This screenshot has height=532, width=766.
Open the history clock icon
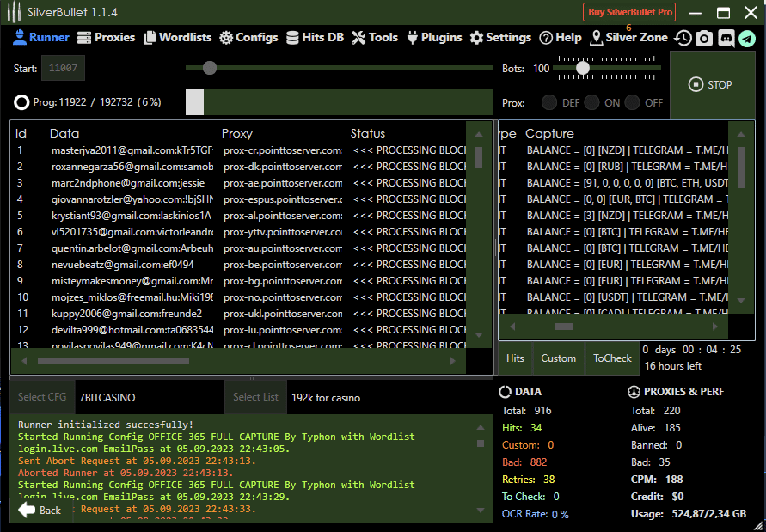pyautogui.click(x=683, y=38)
